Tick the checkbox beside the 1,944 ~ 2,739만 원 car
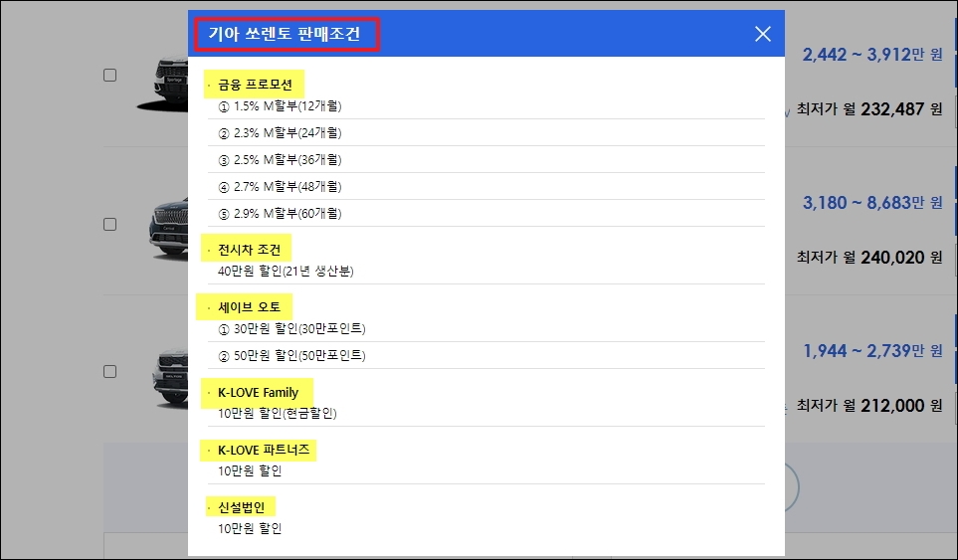 (110, 371)
